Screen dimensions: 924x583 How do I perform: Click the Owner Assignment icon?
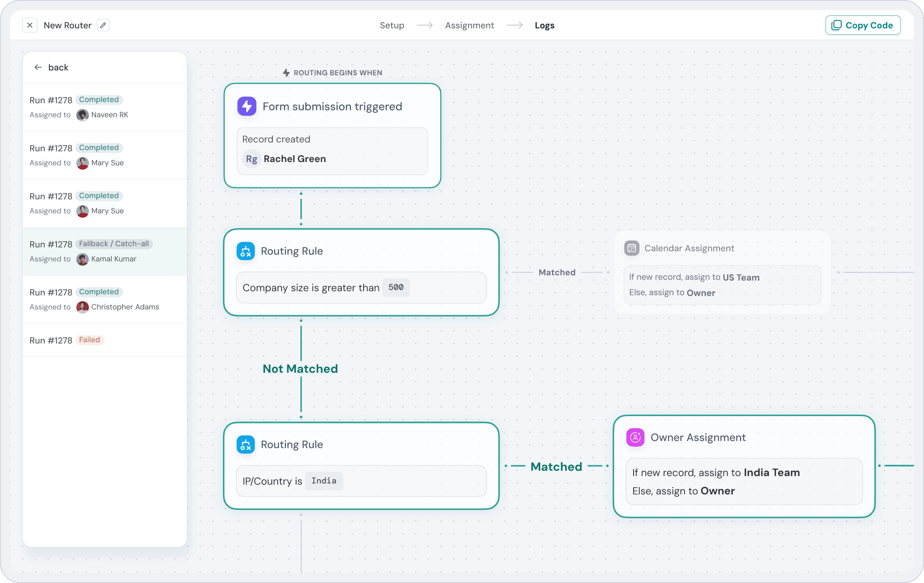click(x=635, y=437)
